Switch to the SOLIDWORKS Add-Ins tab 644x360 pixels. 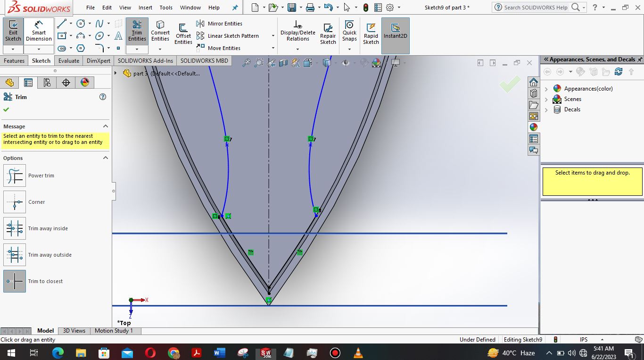coord(145,61)
